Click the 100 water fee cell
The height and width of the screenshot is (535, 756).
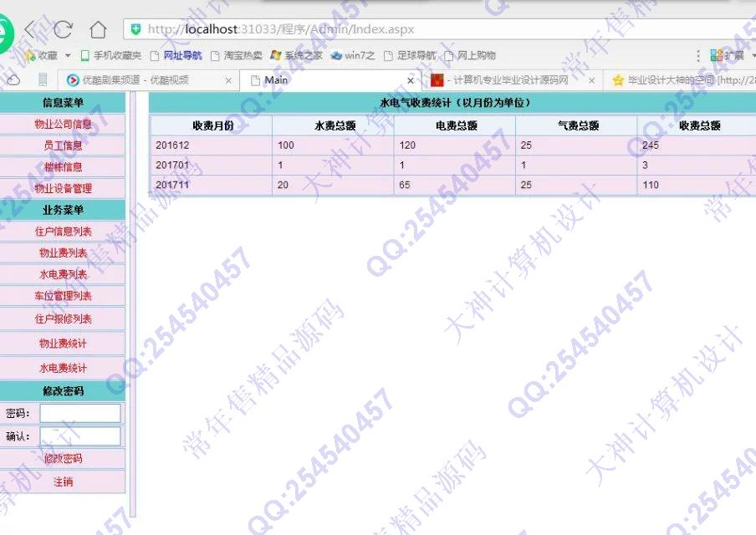(334, 145)
